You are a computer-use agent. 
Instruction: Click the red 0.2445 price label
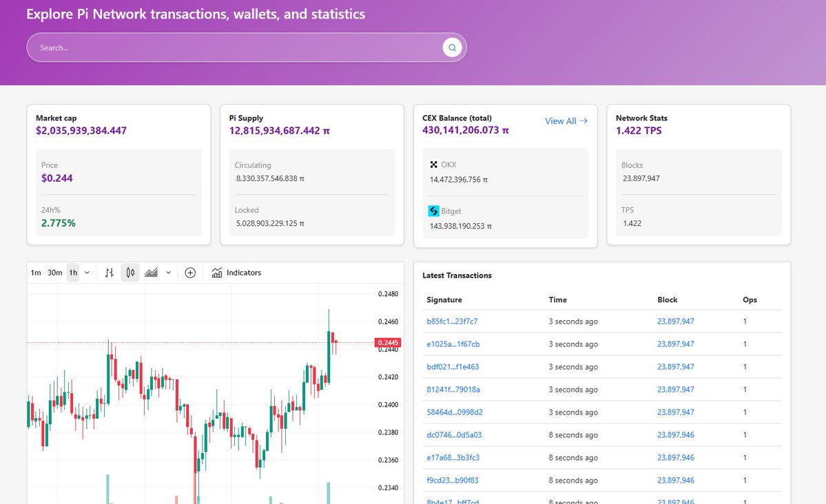pos(388,342)
